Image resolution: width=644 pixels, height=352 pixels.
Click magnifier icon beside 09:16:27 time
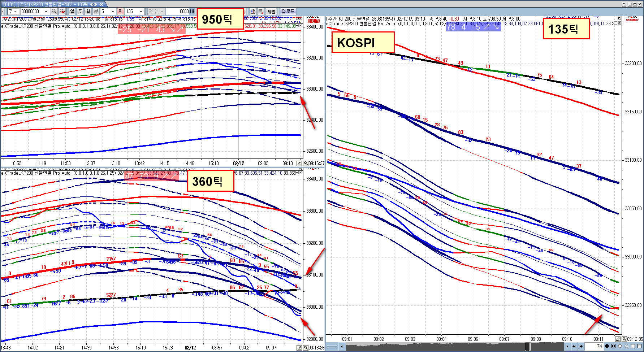pos(306,163)
